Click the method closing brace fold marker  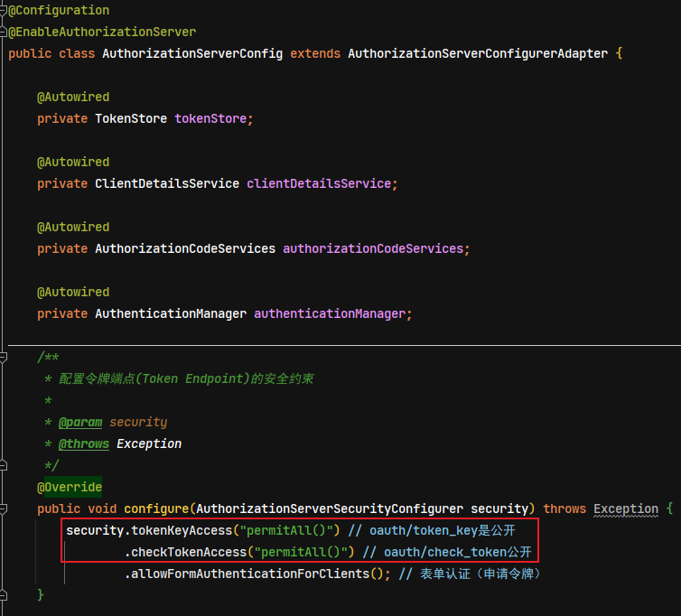click(x=3, y=595)
